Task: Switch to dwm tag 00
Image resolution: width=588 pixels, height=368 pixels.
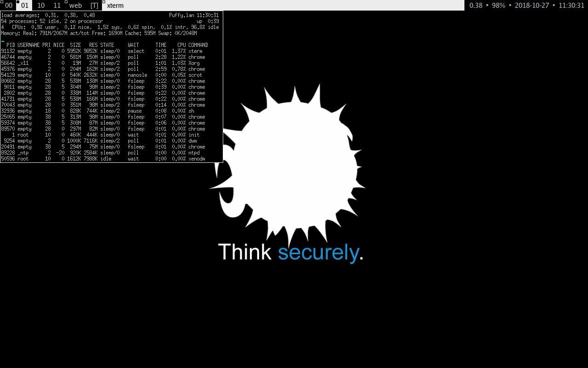Action: point(8,6)
